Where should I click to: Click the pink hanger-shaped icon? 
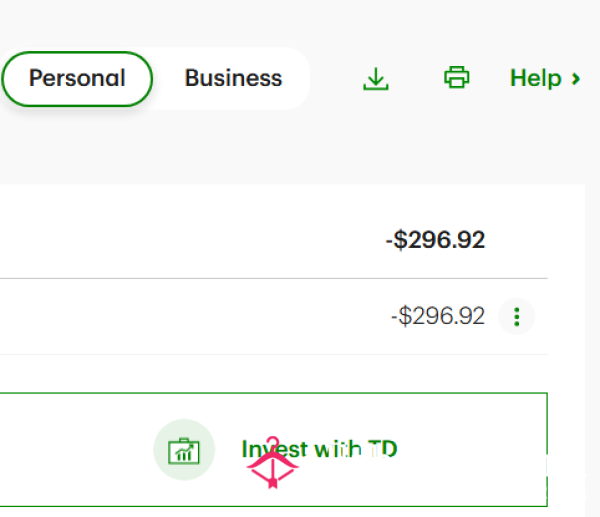[x=272, y=463]
